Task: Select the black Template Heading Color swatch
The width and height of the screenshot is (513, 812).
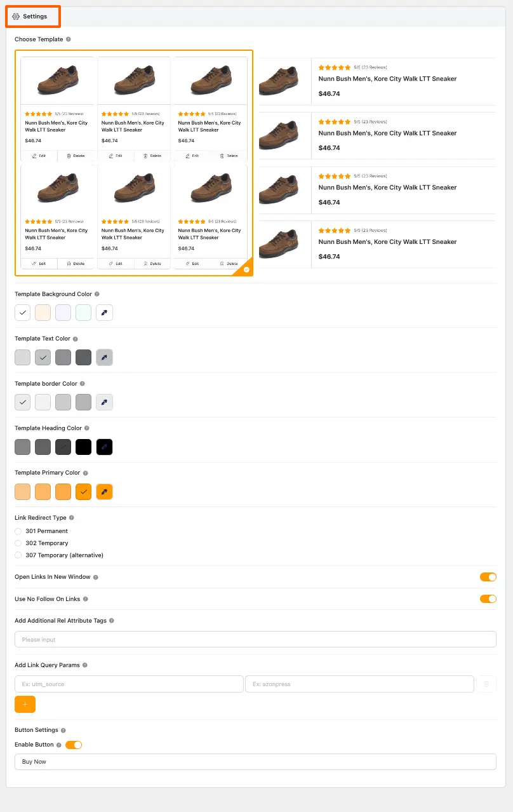Action: [83, 447]
